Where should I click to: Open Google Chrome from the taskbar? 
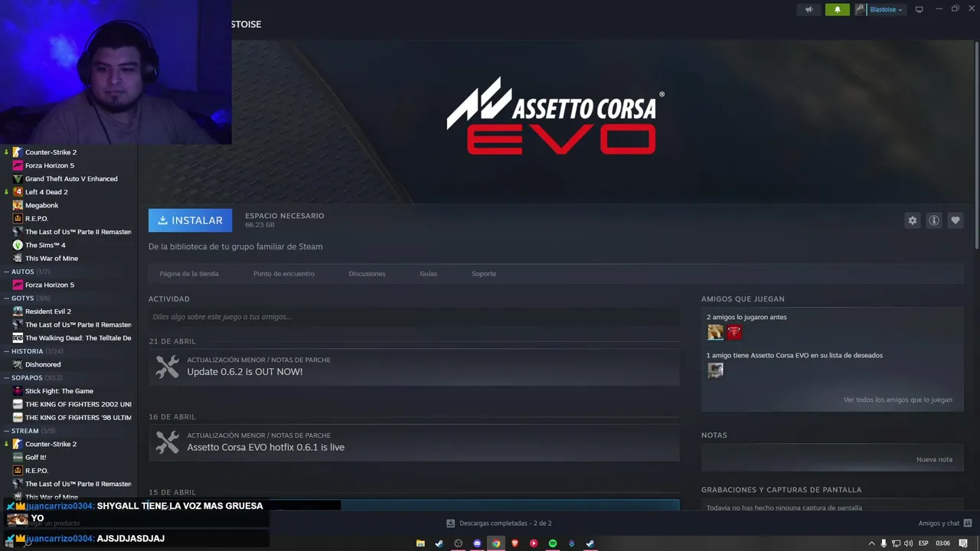[496, 543]
